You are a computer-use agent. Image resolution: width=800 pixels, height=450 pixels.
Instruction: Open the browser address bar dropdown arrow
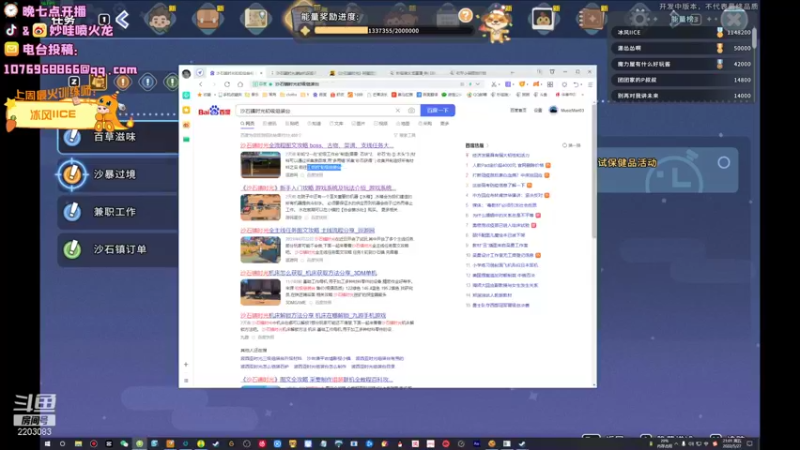pos(478,84)
